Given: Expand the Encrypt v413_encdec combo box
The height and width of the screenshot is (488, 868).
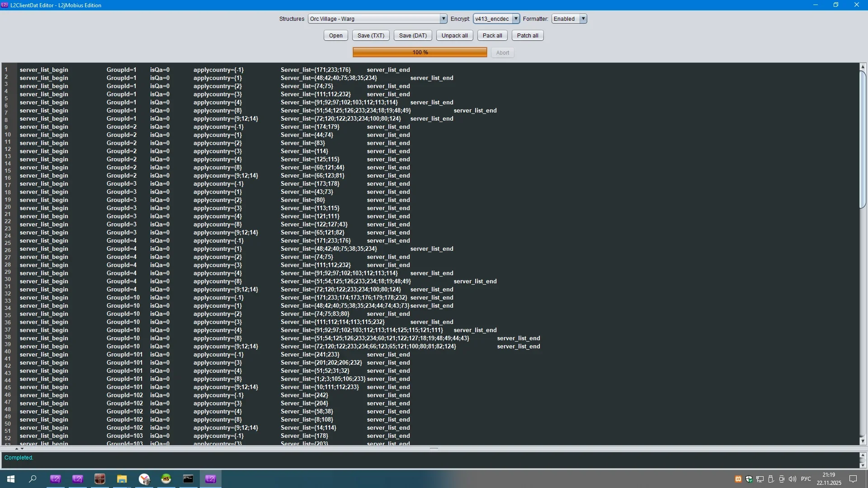Looking at the screenshot, I should tap(515, 19).
